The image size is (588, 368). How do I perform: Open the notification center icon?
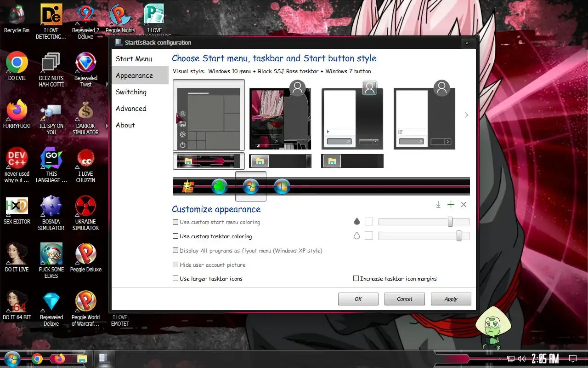573,359
